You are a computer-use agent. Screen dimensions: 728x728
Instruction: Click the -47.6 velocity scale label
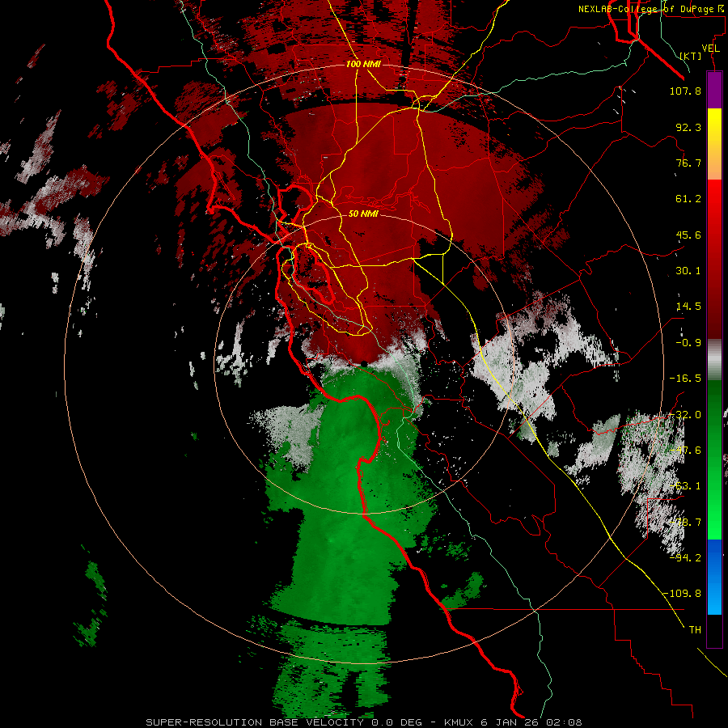(x=685, y=451)
